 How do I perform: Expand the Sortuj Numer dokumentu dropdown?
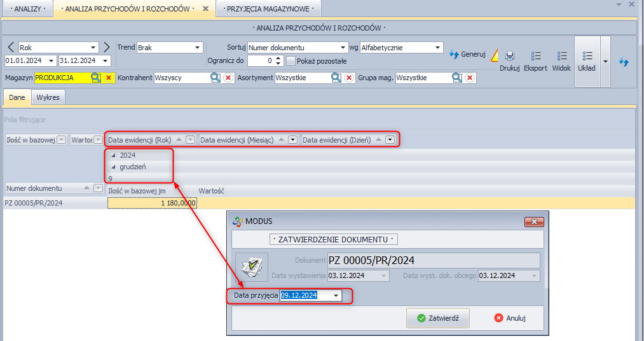pyautogui.click(x=343, y=48)
